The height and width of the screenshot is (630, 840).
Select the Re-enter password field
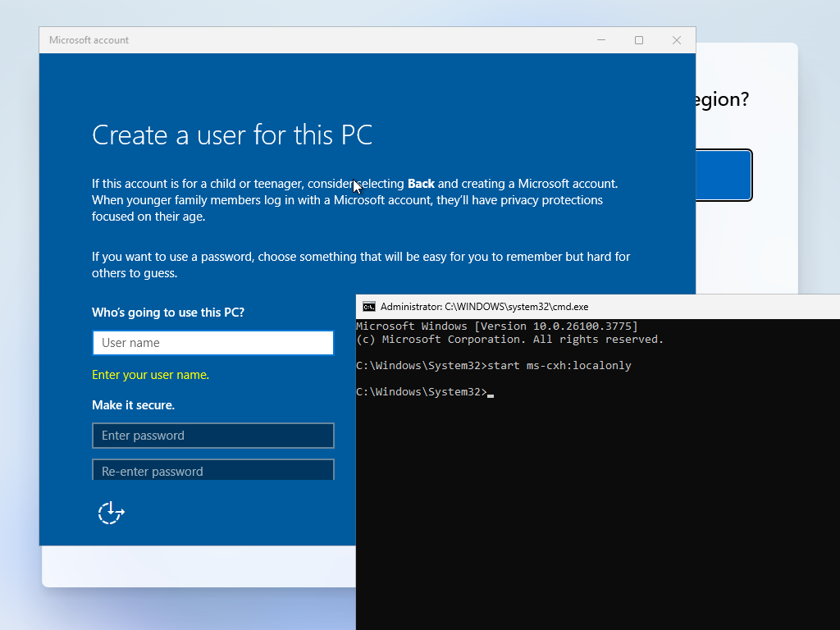213,470
